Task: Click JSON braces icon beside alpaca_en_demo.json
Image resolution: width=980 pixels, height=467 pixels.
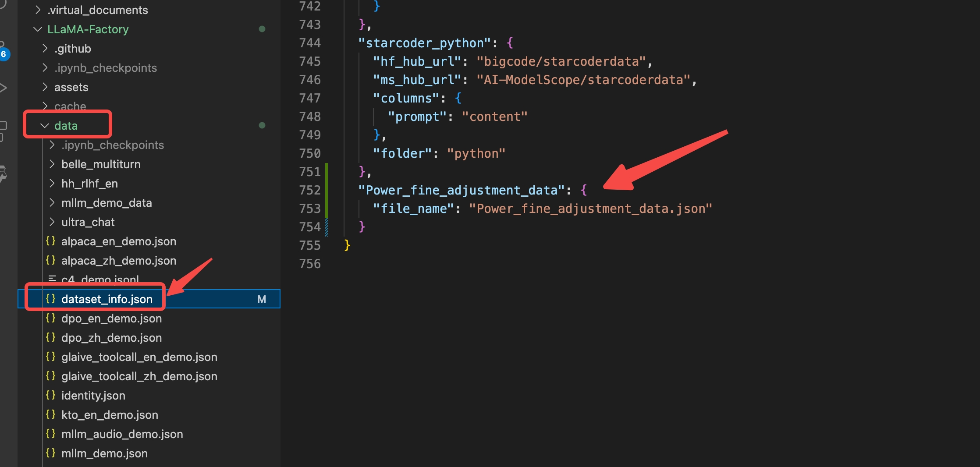Action: coord(51,241)
